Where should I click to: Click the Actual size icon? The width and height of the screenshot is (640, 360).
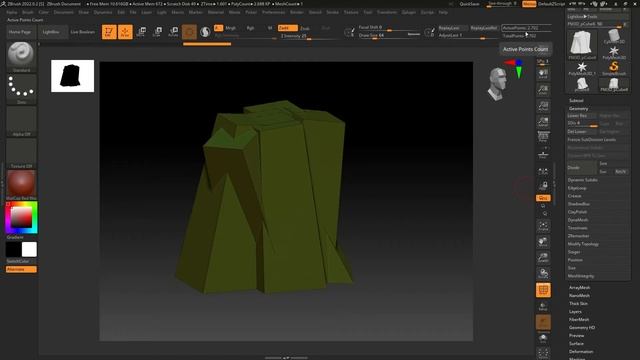[x=543, y=106]
